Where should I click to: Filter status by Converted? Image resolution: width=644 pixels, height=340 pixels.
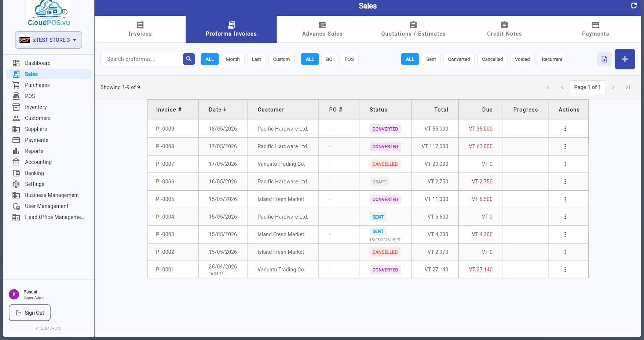459,59
